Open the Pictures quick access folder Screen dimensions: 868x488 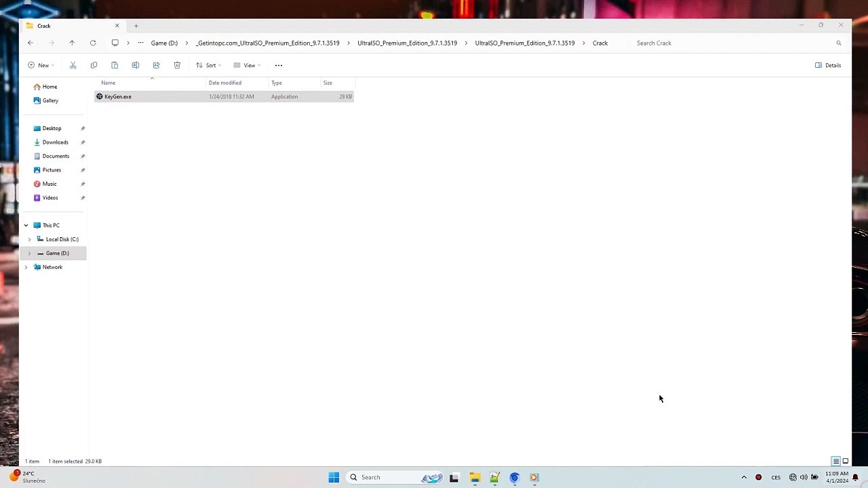point(52,170)
